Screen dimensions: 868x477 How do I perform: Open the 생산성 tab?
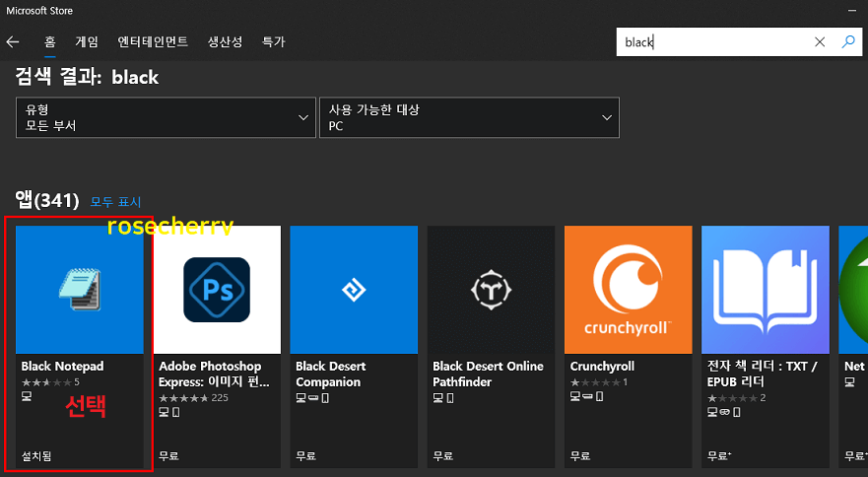click(x=225, y=42)
